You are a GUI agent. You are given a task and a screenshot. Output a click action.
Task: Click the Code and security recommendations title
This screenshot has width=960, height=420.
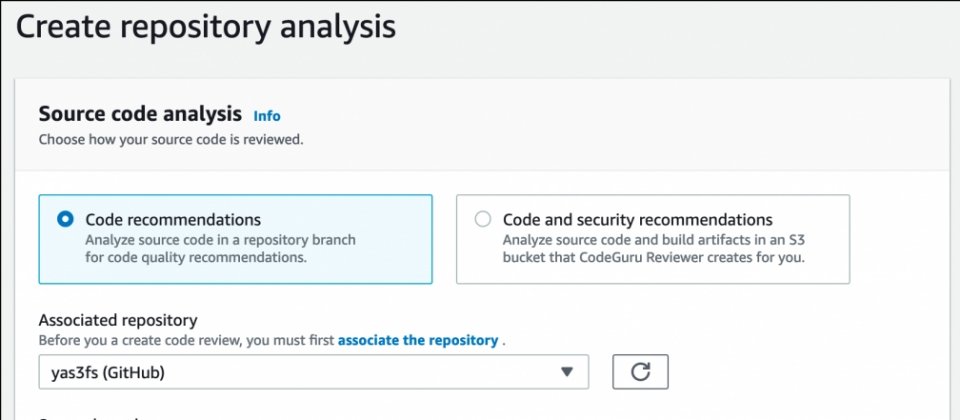coord(637,219)
